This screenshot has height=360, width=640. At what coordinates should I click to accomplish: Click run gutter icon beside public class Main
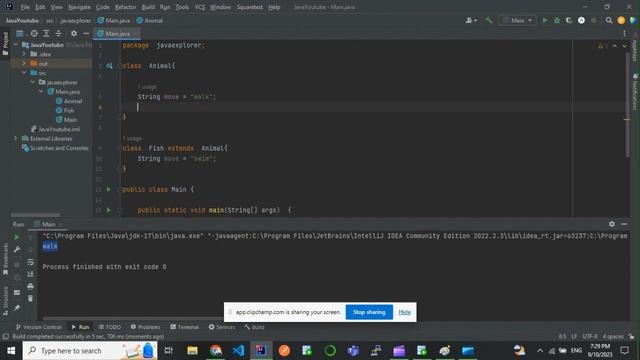pos(109,189)
